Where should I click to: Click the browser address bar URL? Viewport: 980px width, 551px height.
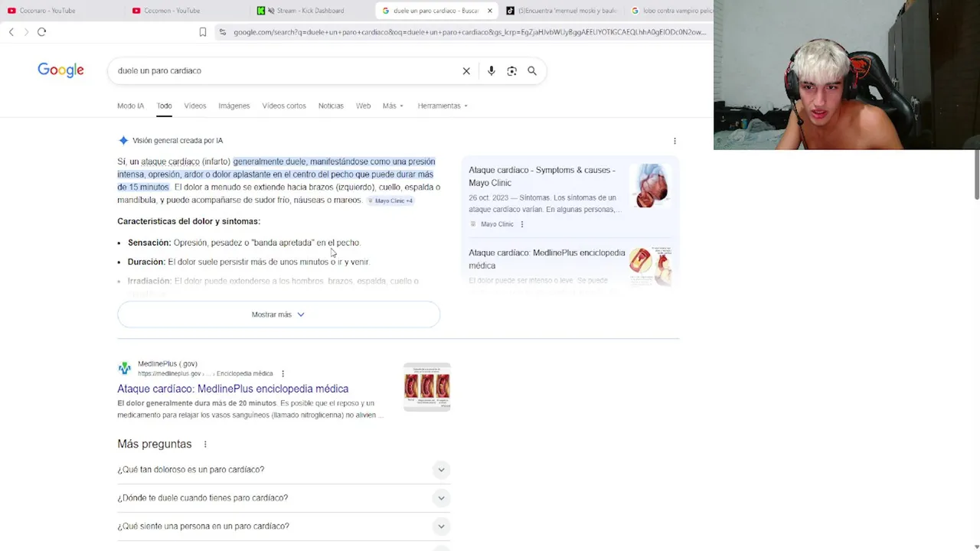click(x=469, y=32)
